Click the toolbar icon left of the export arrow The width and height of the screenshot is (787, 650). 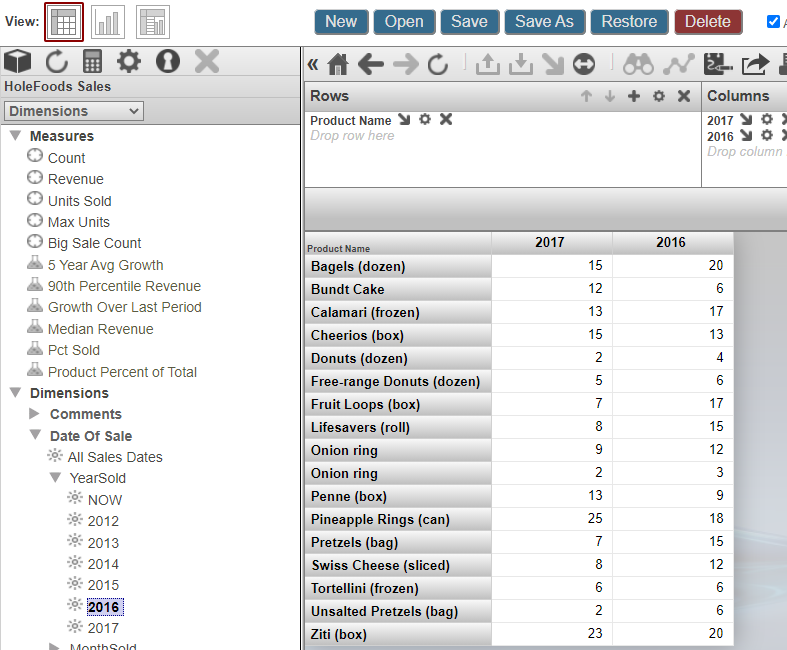[718, 64]
